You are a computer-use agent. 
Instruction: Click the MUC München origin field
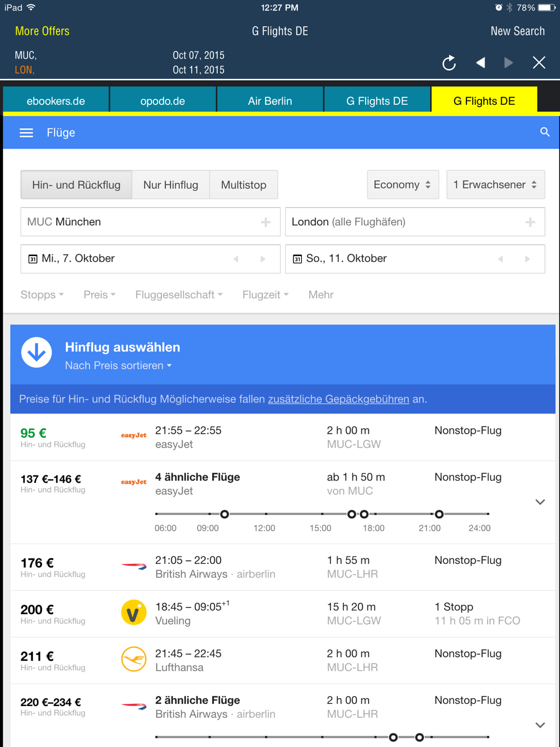coord(150,222)
